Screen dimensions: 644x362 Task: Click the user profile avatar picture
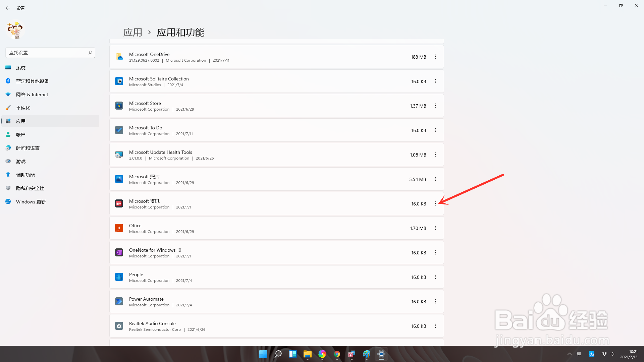pyautogui.click(x=15, y=30)
